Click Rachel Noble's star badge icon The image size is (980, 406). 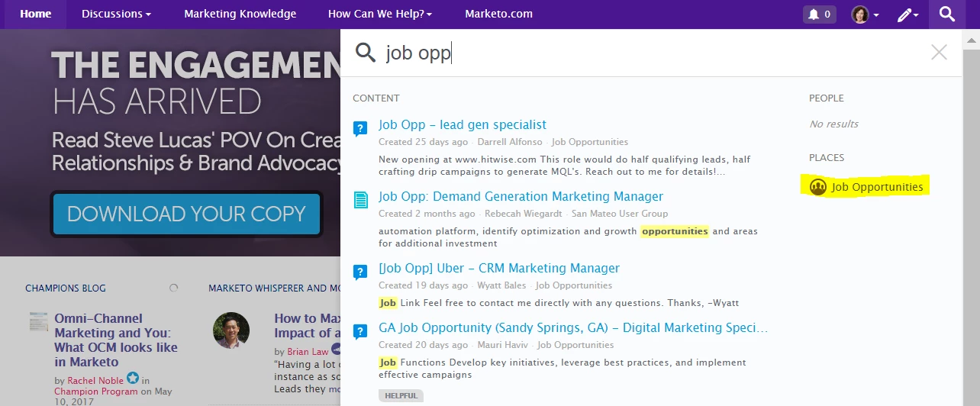coord(133,379)
